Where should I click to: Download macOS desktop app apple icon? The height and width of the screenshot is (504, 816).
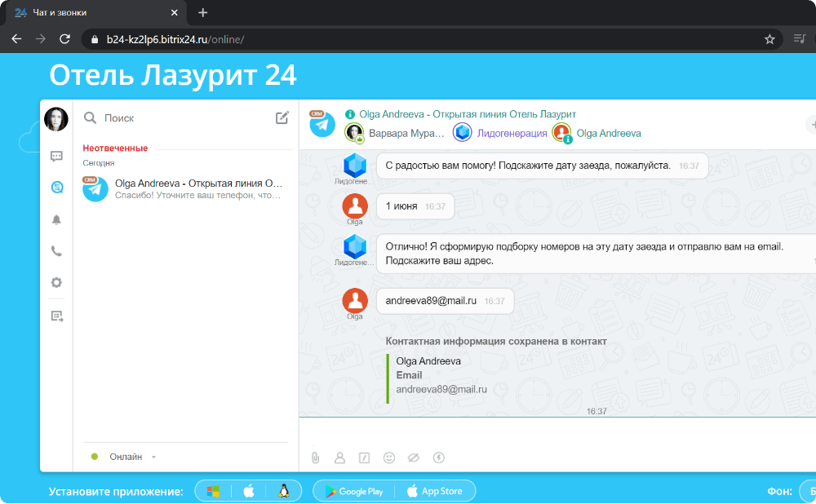(x=249, y=491)
